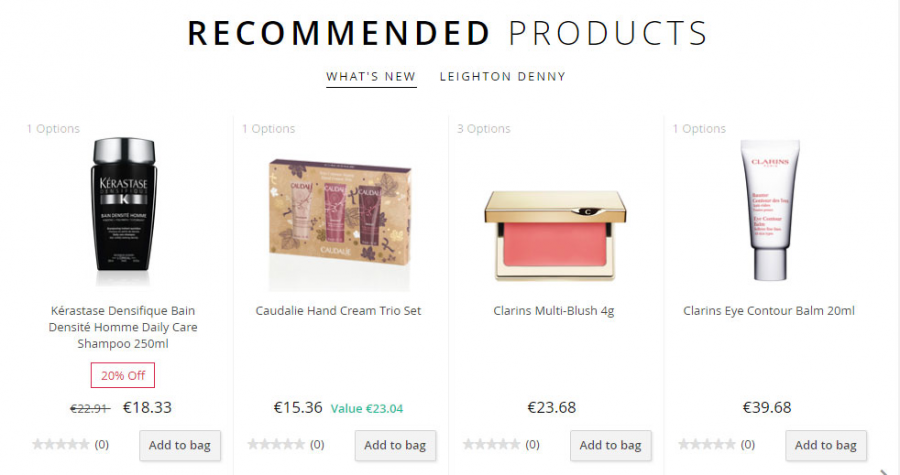The image size is (900, 475).
Task: Click the 20% Off badge
Action: pyautogui.click(x=123, y=375)
